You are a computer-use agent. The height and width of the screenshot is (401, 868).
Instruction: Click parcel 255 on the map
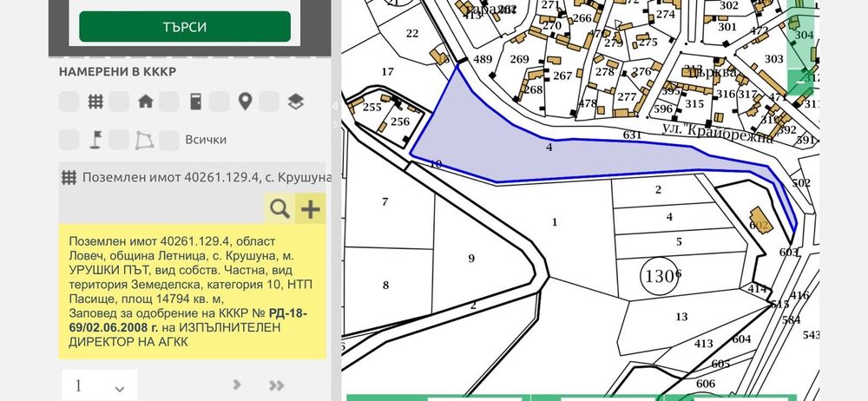(372, 107)
